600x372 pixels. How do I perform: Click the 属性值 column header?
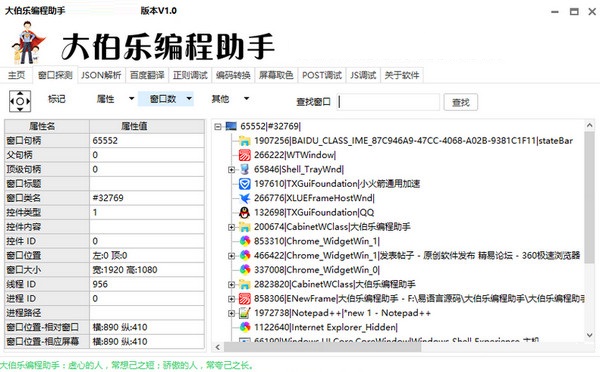147,126
